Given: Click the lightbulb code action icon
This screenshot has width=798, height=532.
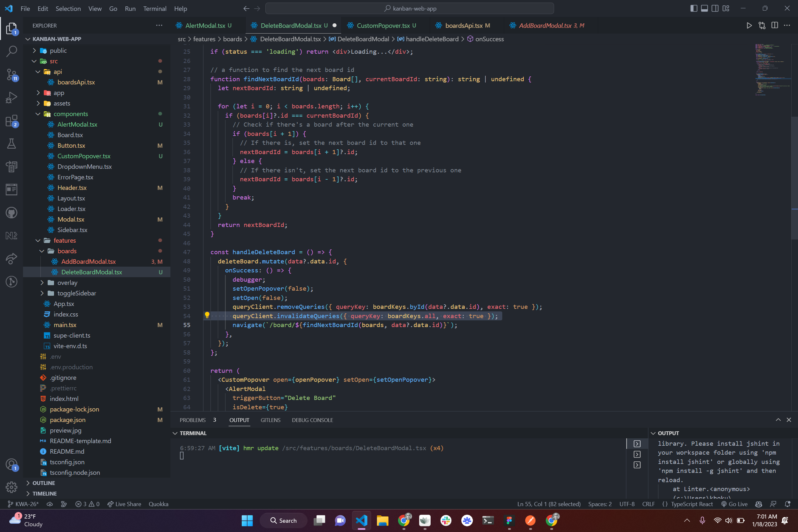Looking at the screenshot, I should (x=207, y=316).
